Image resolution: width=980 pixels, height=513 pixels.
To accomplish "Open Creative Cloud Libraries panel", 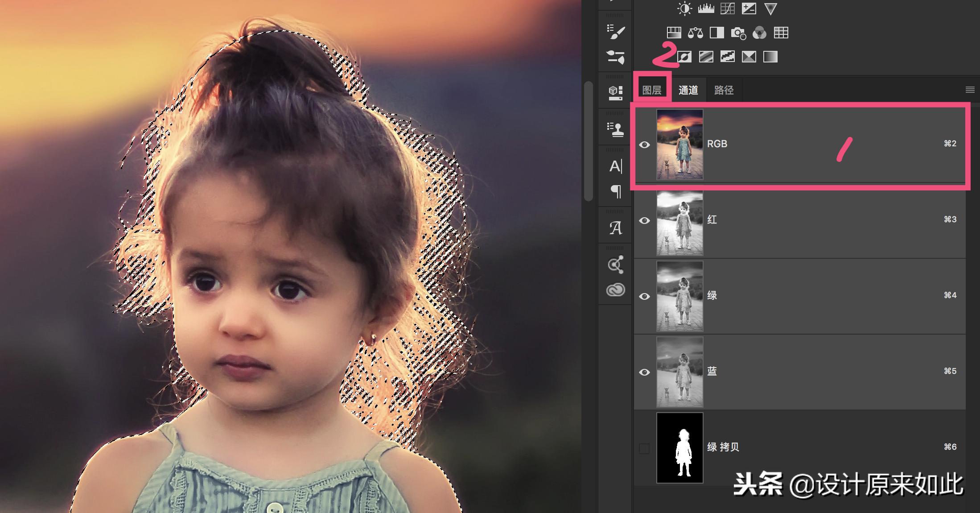I will tap(615, 290).
